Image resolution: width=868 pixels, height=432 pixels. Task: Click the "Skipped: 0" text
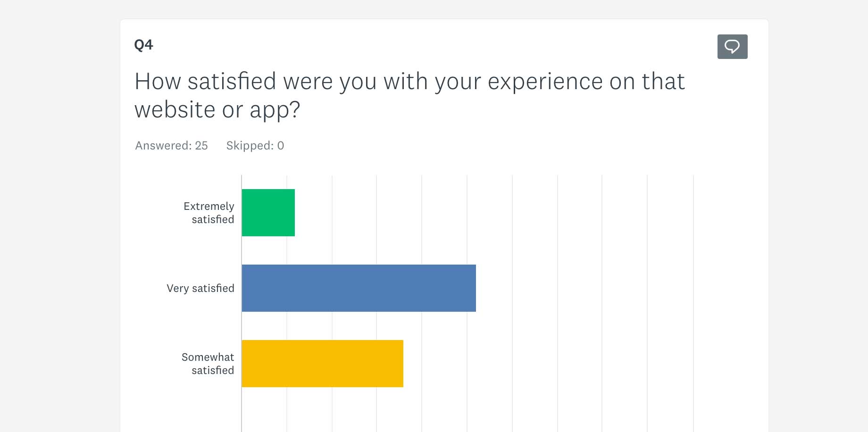[255, 146]
